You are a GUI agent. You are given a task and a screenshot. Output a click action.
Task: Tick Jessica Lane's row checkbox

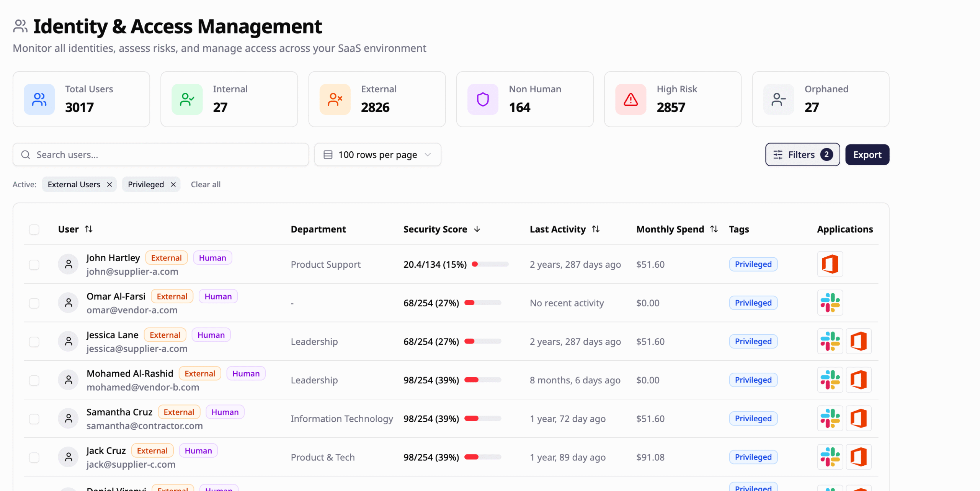tap(34, 342)
